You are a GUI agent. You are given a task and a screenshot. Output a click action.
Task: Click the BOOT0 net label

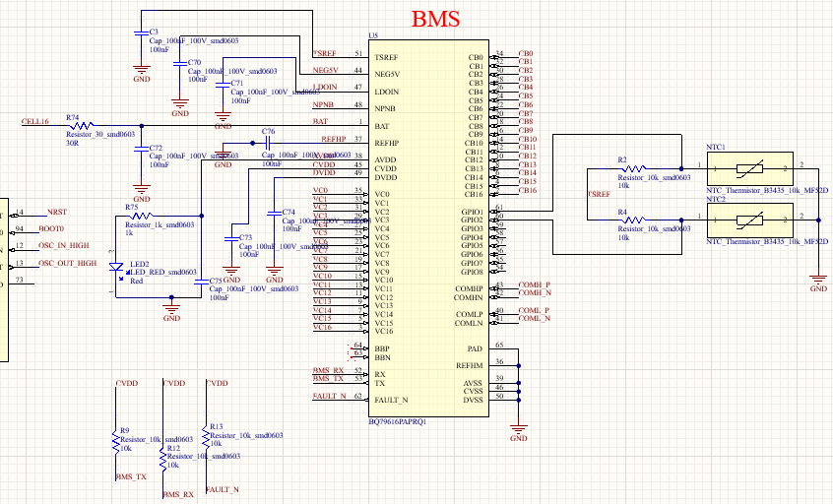point(51,229)
